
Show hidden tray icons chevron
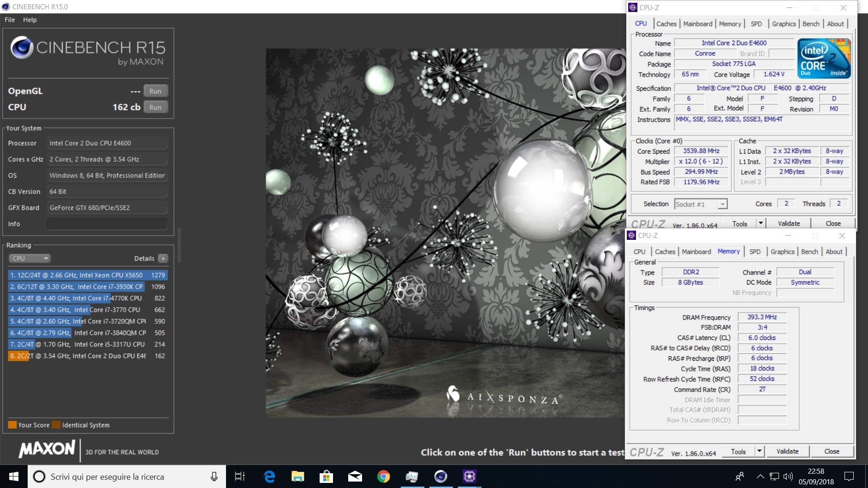pos(760,476)
